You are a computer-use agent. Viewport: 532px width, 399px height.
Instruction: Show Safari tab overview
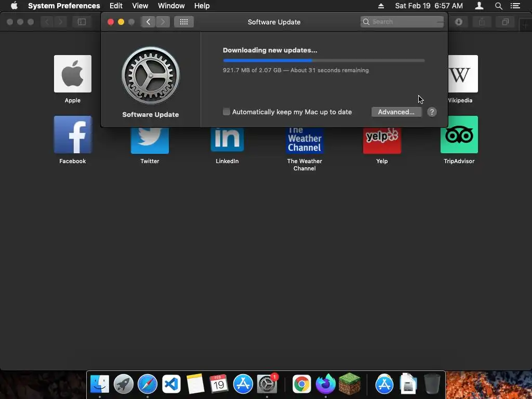point(505,22)
